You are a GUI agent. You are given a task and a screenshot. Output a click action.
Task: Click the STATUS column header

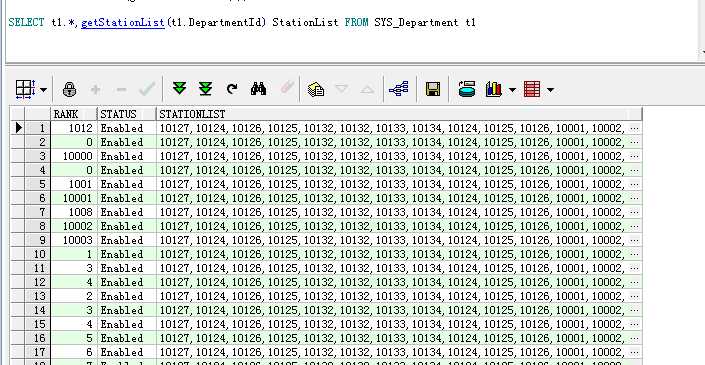127,114
